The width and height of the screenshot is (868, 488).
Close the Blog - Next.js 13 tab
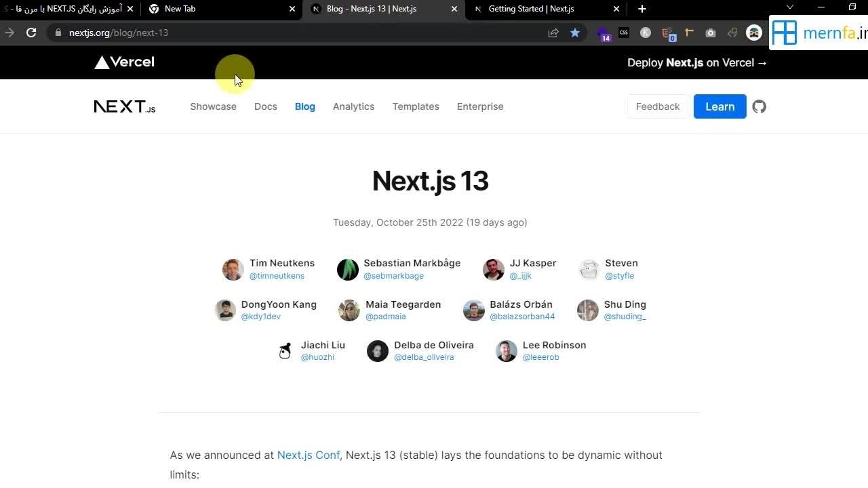(x=454, y=9)
